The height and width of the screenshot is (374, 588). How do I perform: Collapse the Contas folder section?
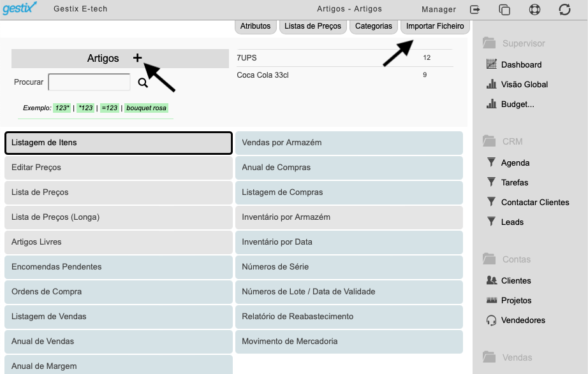pyautogui.click(x=506, y=259)
